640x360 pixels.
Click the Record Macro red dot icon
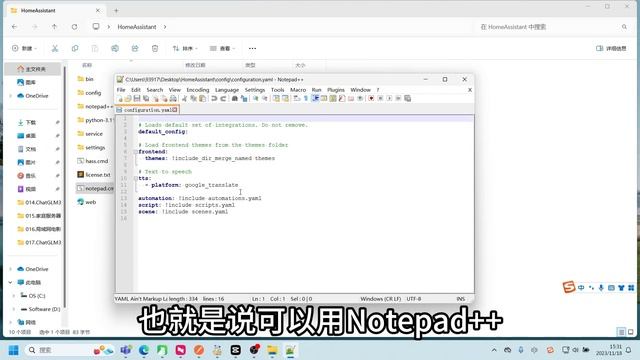[371, 98]
